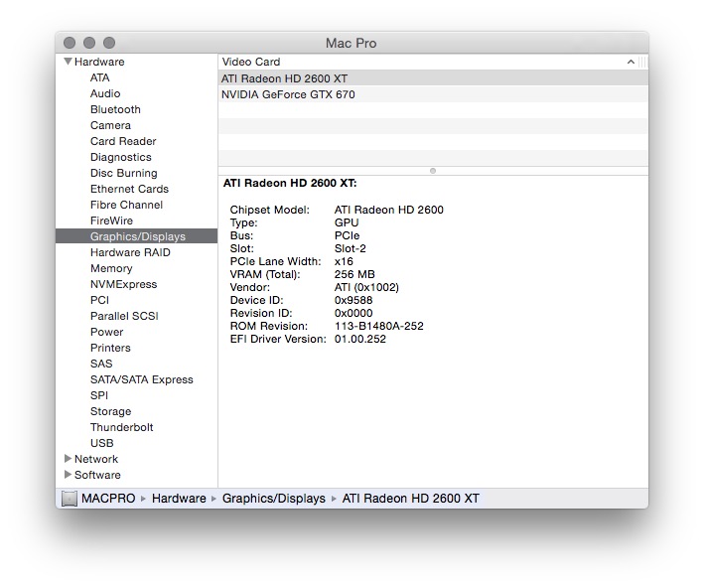Image resolution: width=704 pixels, height=588 pixels.
Task: Show USB device details
Action: (x=102, y=443)
